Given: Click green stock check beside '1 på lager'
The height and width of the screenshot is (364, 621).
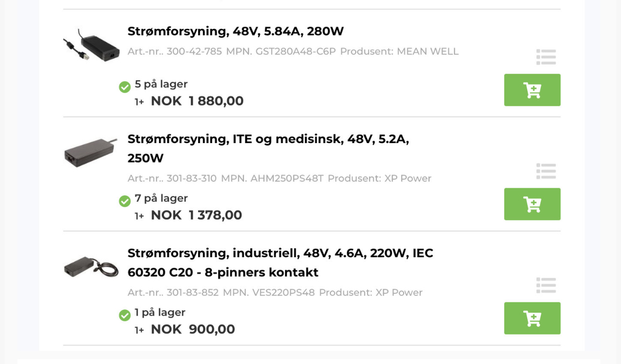Looking at the screenshot, I should coord(125,315).
